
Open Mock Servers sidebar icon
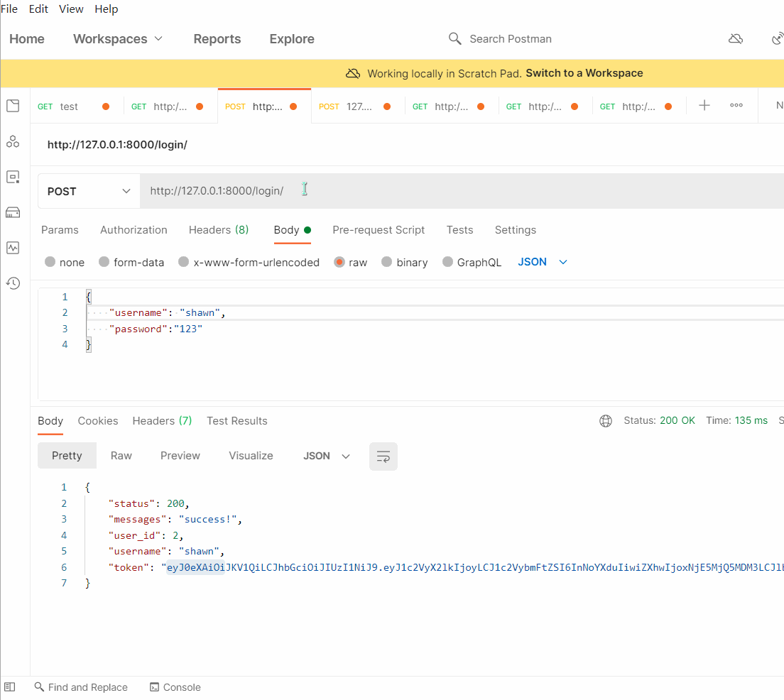[13, 212]
